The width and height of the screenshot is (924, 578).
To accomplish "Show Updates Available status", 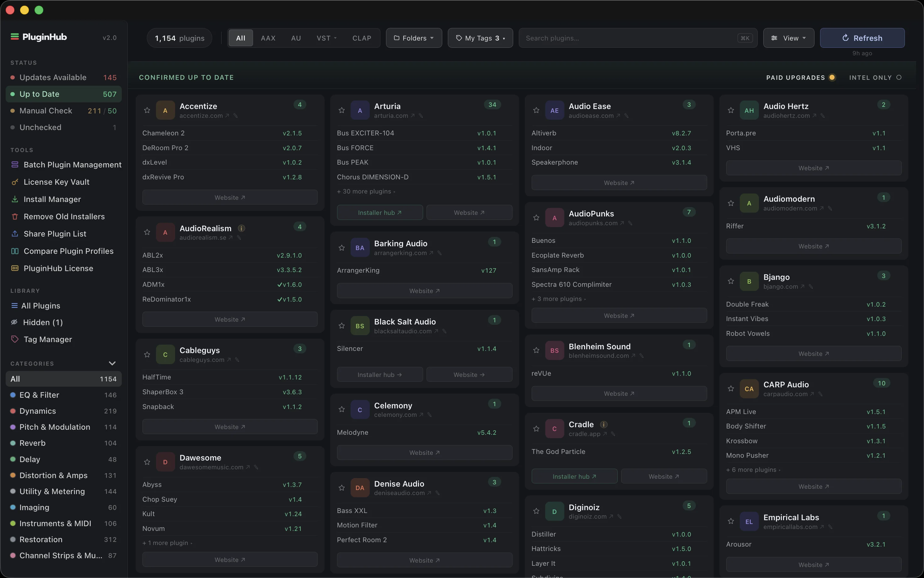I will (63, 78).
